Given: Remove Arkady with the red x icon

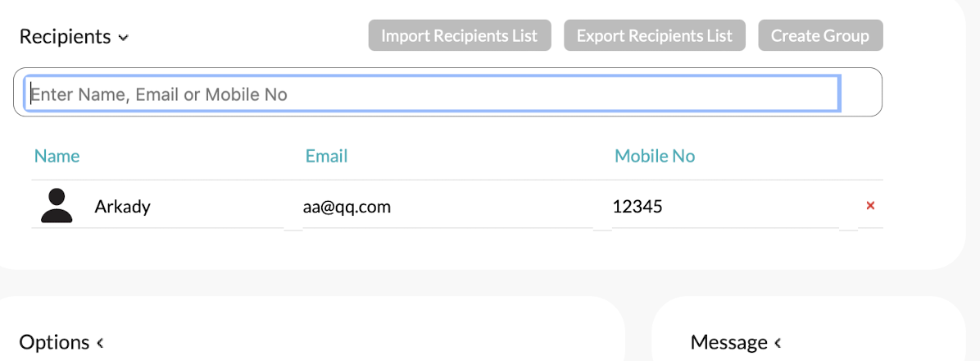Looking at the screenshot, I should [870, 205].
